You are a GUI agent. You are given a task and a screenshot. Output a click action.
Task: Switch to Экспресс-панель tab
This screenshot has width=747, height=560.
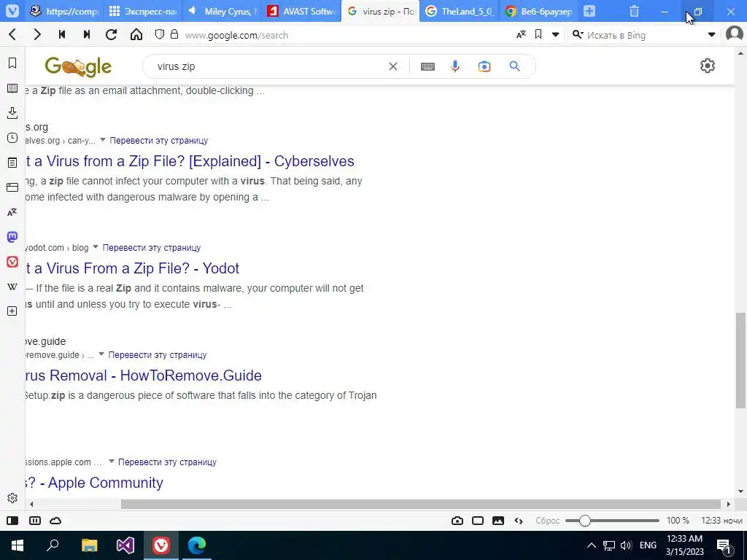(x=143, y=11)
